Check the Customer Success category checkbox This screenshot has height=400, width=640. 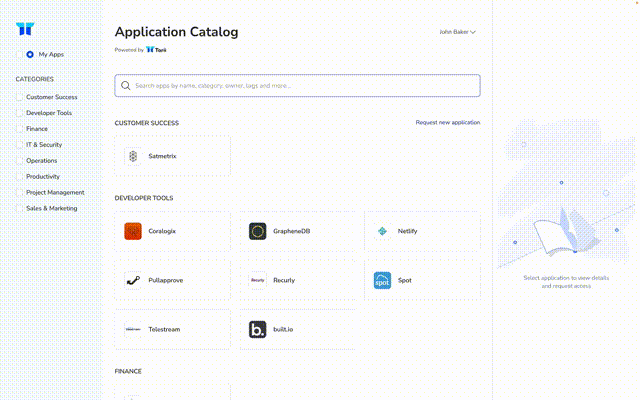(19, 97)
